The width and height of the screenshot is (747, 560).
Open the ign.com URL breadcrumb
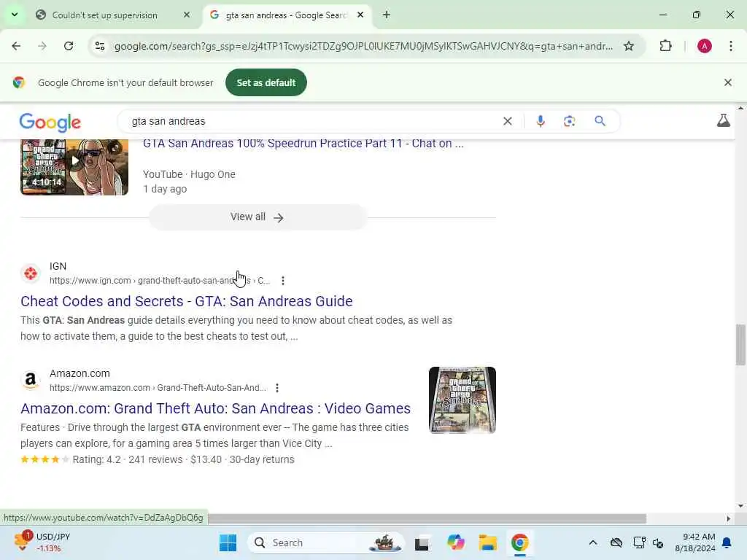[160, 281]
